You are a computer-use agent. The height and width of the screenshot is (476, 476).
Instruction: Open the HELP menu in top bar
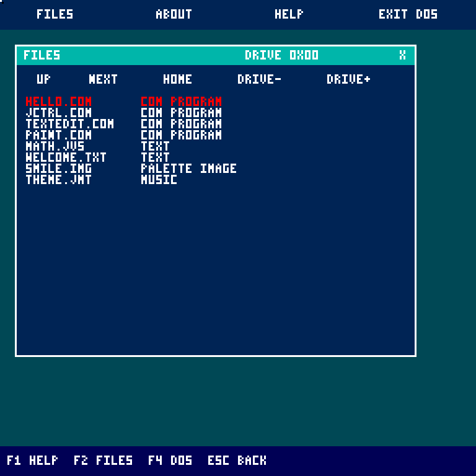point(289,14)
